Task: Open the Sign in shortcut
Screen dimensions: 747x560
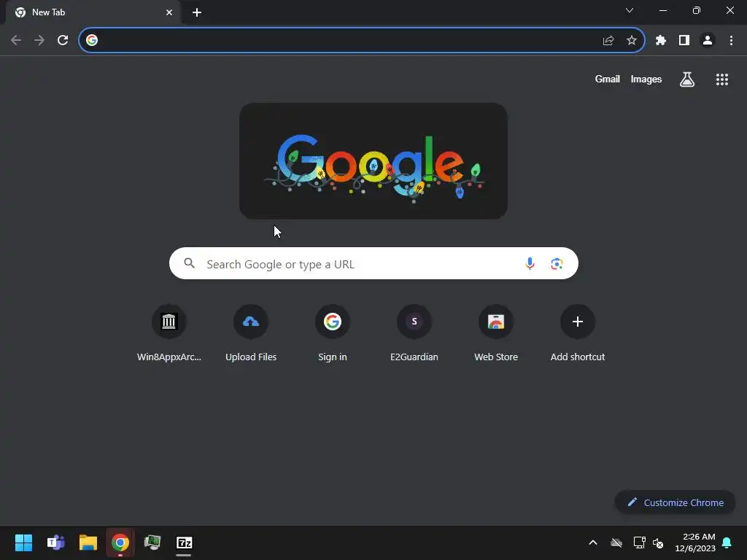Action: click(333, 333)
